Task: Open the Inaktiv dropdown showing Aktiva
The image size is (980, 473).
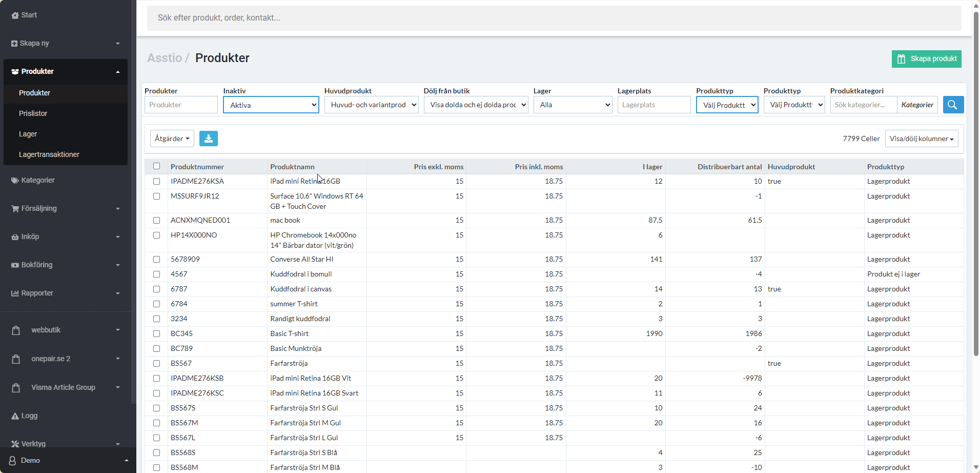Action: (x=271, y=105)
